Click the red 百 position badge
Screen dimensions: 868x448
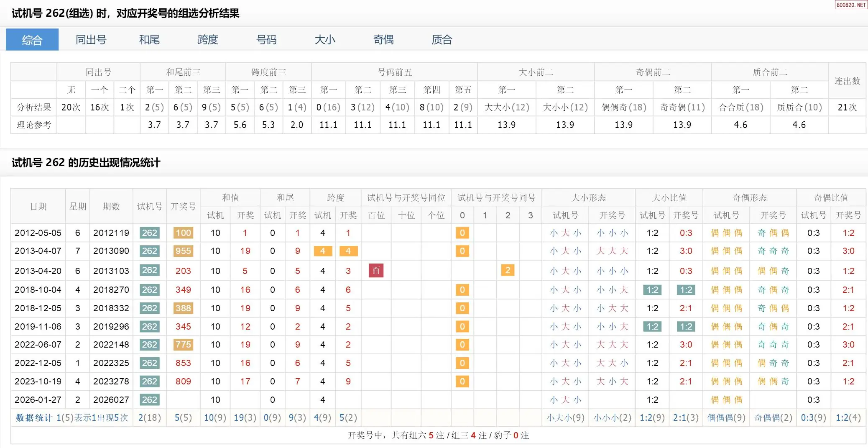point(376,271)
